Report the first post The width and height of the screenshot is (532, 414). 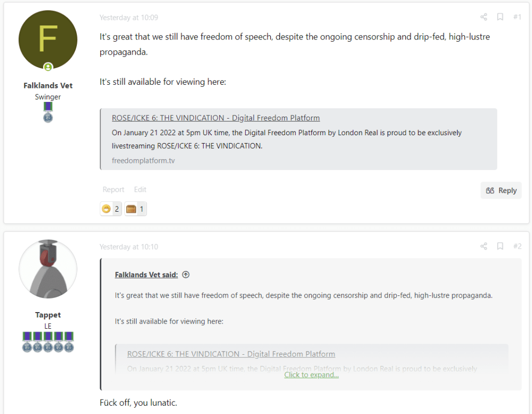click(x=113, y=189)
